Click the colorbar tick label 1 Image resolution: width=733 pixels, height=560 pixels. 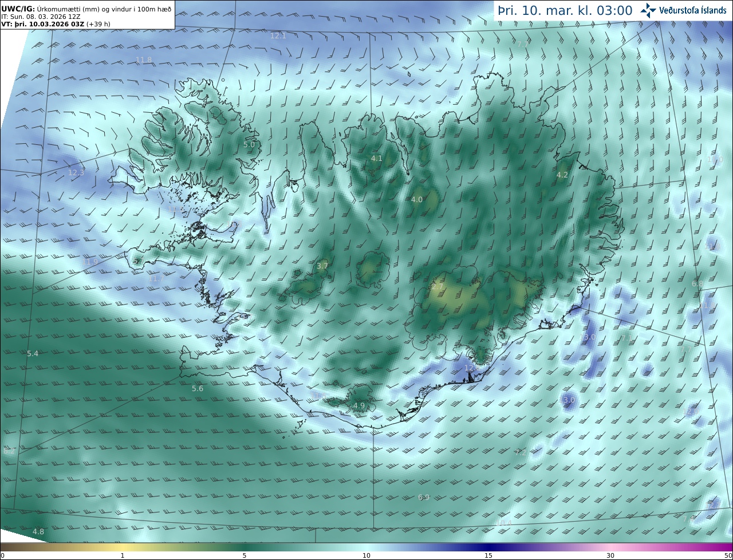pos(123,555)
